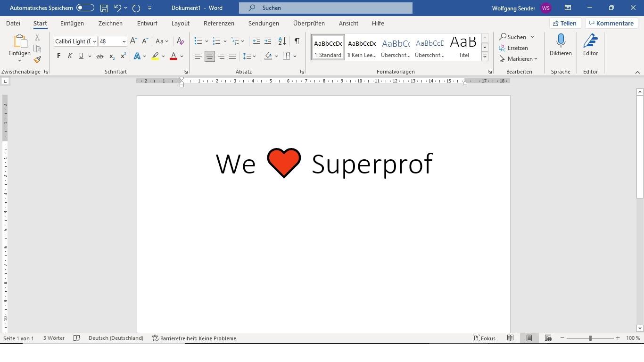Apply subscript formatting
The image size is (644, 362).
[112, 56]
